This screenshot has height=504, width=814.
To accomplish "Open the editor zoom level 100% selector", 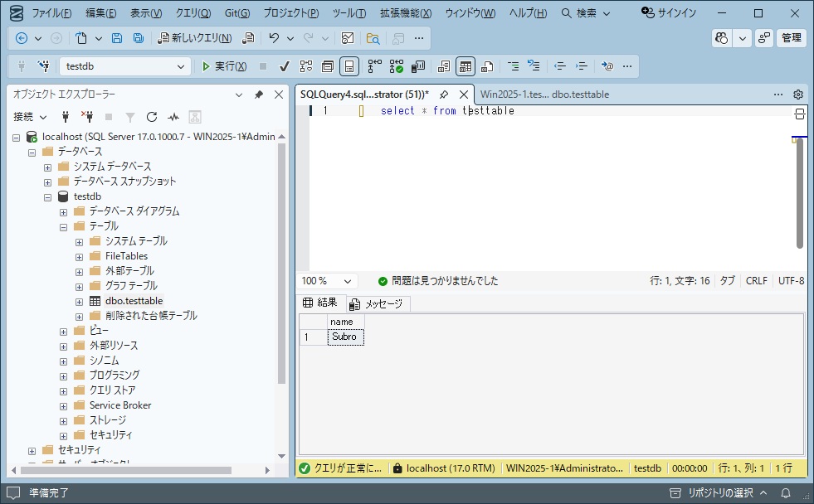I will click(326, 280).
